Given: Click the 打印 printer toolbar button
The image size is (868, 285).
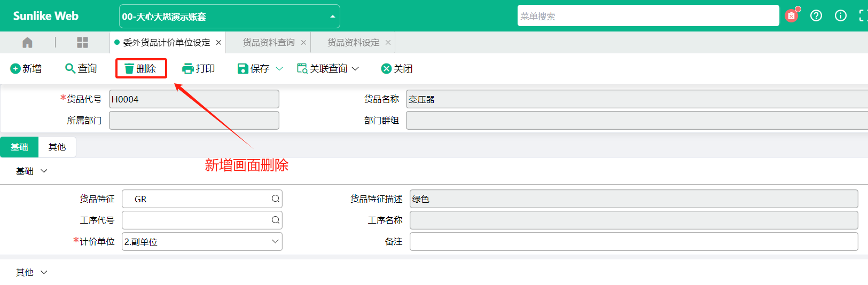Looking at the screenshot, I should tap(199, 68).
